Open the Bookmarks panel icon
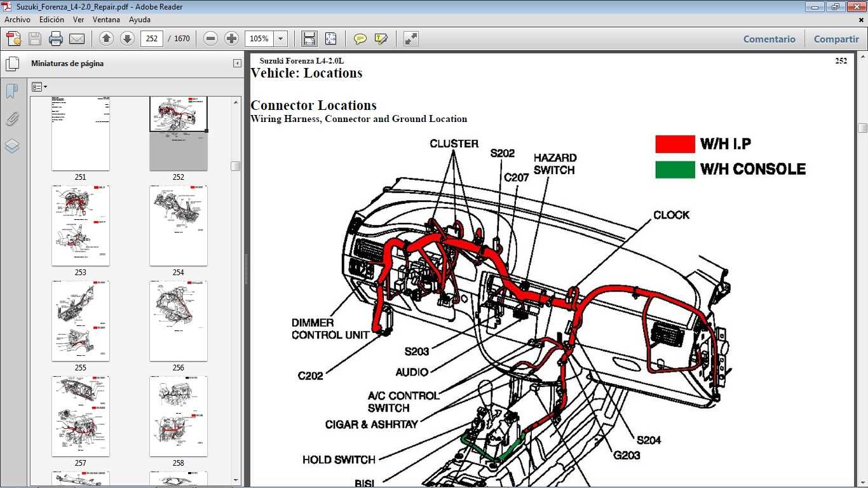Viewport: 868px width, 488px height. pyautogui.click(x=12, y=91)
